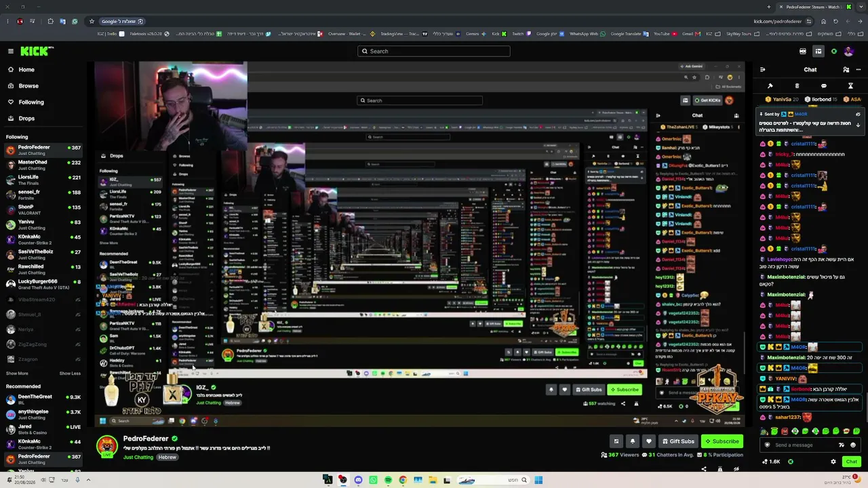The width and height of the screenshot is (868, 488).
Task: Click the image button left of the bell
Action: [616, 441]
